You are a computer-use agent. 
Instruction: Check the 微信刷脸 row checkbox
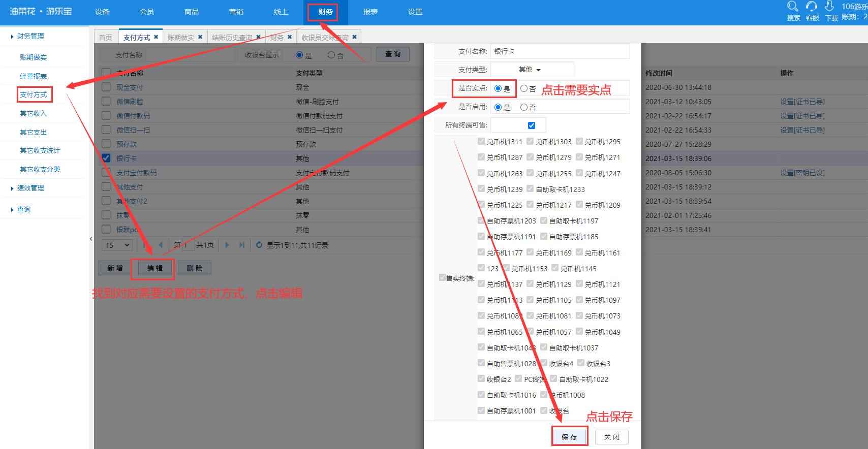click(106, 101)
